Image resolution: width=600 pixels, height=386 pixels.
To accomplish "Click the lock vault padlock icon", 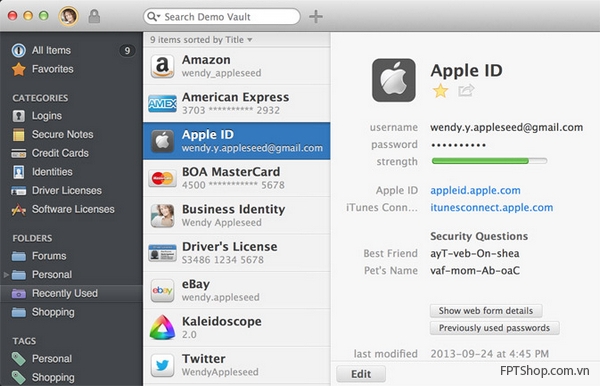I will [x=94, y=16].
